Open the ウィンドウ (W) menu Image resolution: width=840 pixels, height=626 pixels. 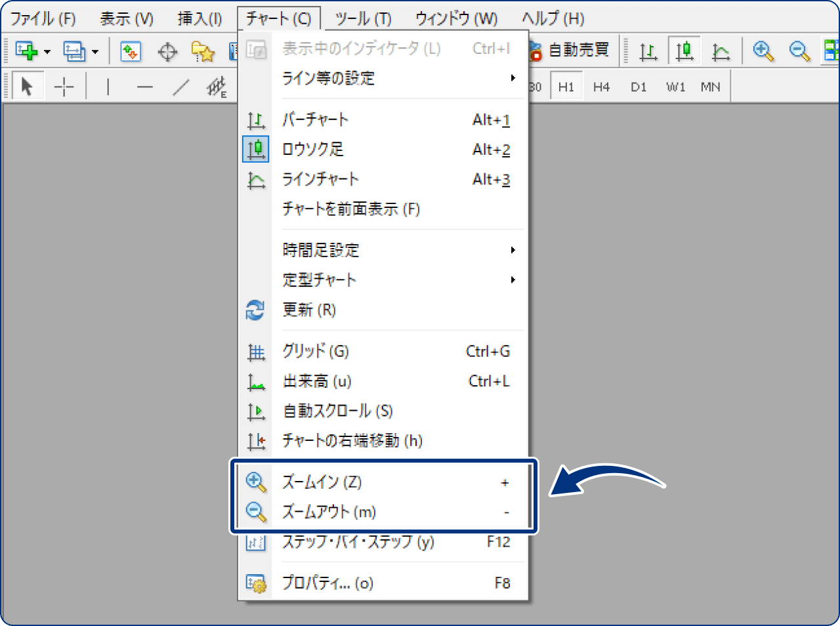tap(456, 18)
